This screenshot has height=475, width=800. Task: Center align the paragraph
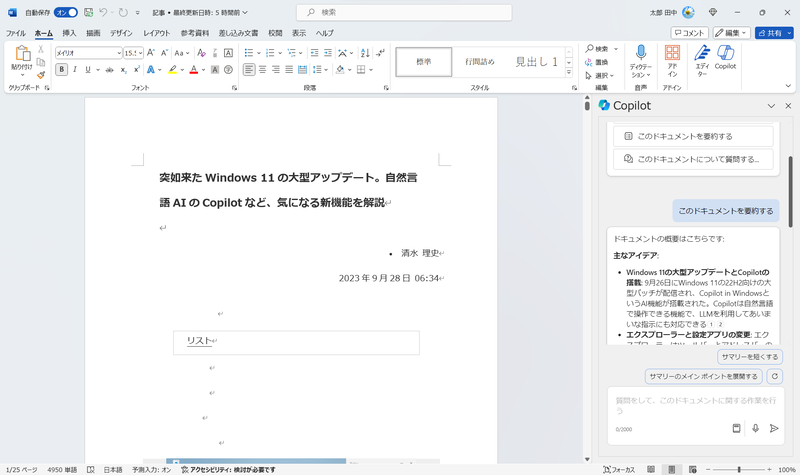tap(262, 69)
